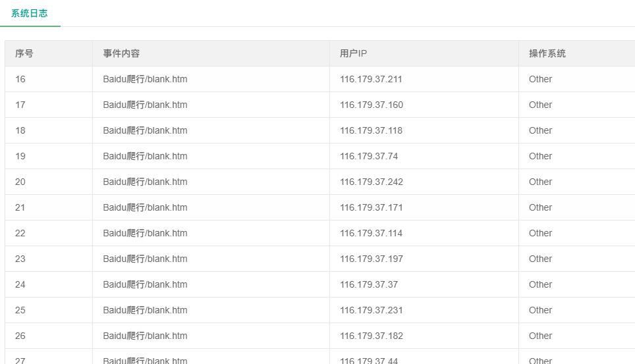Select event content in row 26
The width and height of the screenshot is (635, 364).
(x=145, y=336)
